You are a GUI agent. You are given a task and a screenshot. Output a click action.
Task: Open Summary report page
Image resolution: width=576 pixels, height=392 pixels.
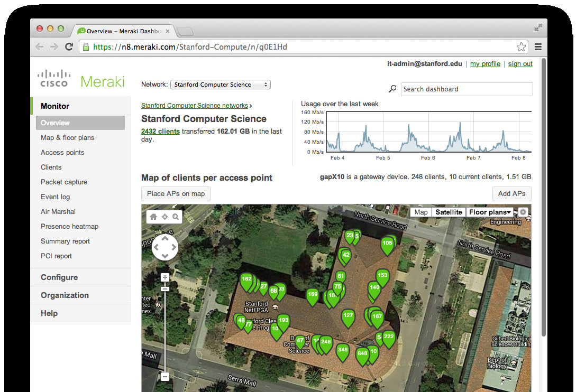coord(65,241)
